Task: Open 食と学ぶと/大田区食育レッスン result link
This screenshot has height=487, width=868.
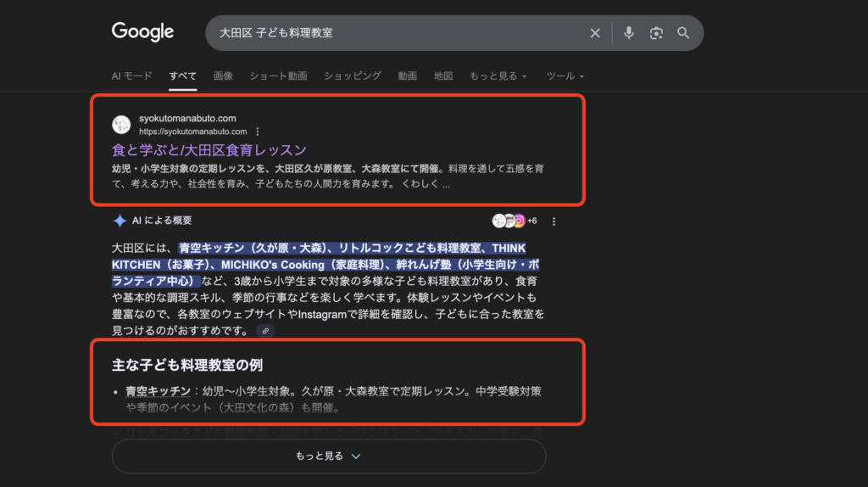Action: (x=209, y=150)
